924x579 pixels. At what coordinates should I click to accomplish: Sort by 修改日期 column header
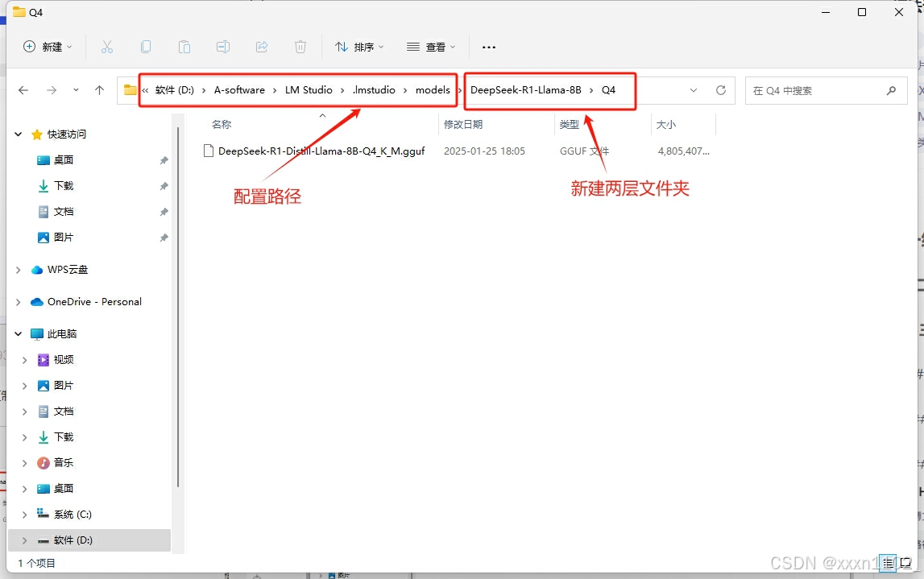point(463,124)
